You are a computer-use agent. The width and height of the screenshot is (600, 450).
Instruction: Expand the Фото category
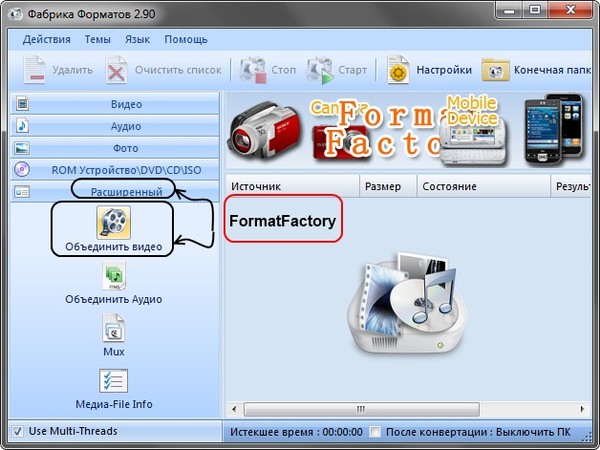click(115, 148)
